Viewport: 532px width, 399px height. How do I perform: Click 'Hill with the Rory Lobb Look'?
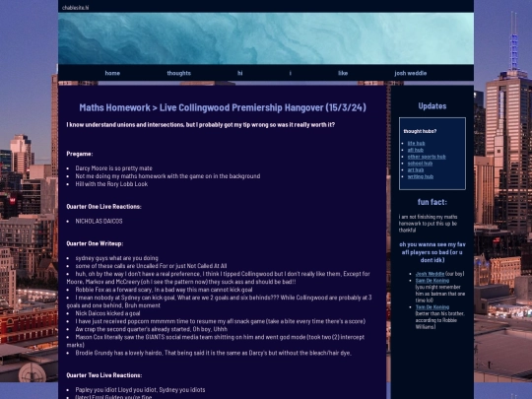(x=111, y=184)
